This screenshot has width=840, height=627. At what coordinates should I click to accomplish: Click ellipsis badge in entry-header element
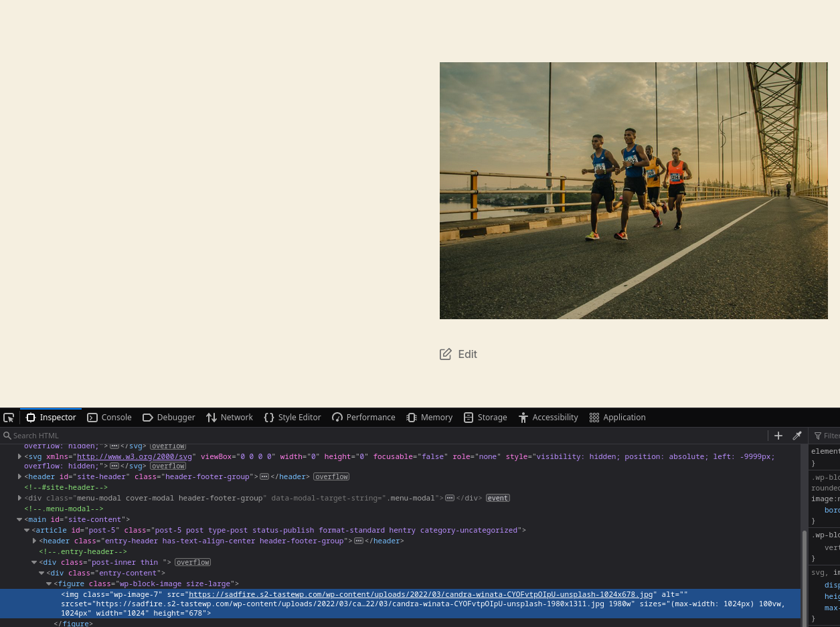point(359,541)
